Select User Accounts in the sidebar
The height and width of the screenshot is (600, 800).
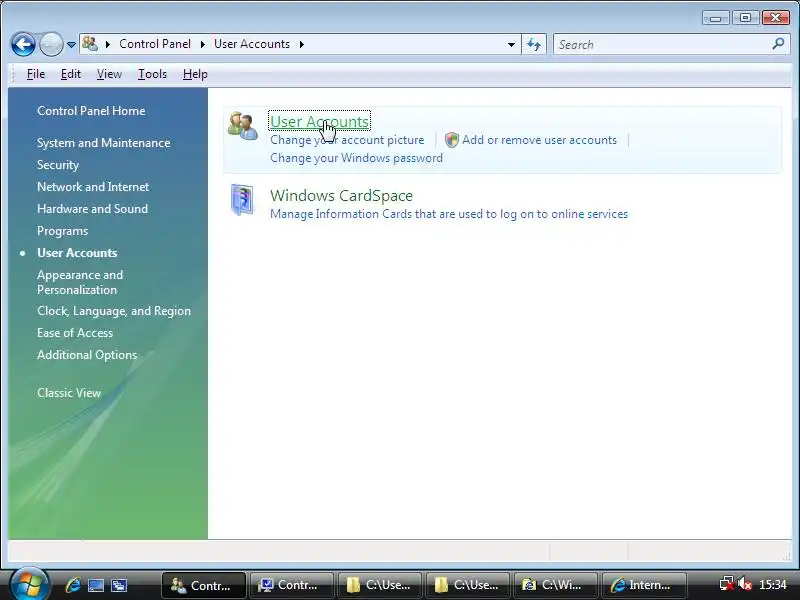pyautogui.click(x=77, y=253)
